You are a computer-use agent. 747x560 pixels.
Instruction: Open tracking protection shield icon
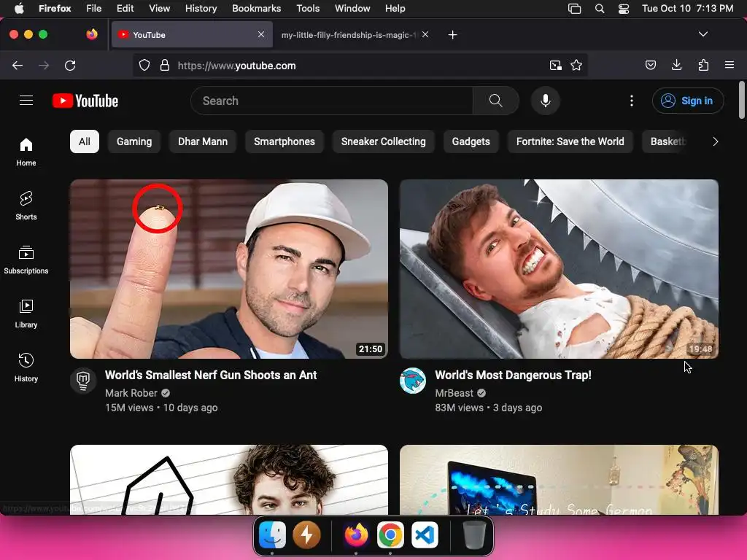click(x=144, y=65)
